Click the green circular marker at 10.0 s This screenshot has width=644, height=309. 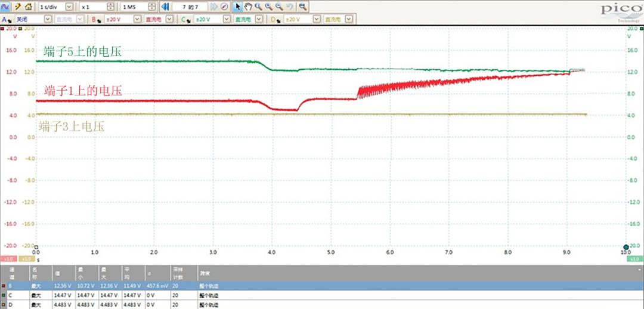coord(626,247)
